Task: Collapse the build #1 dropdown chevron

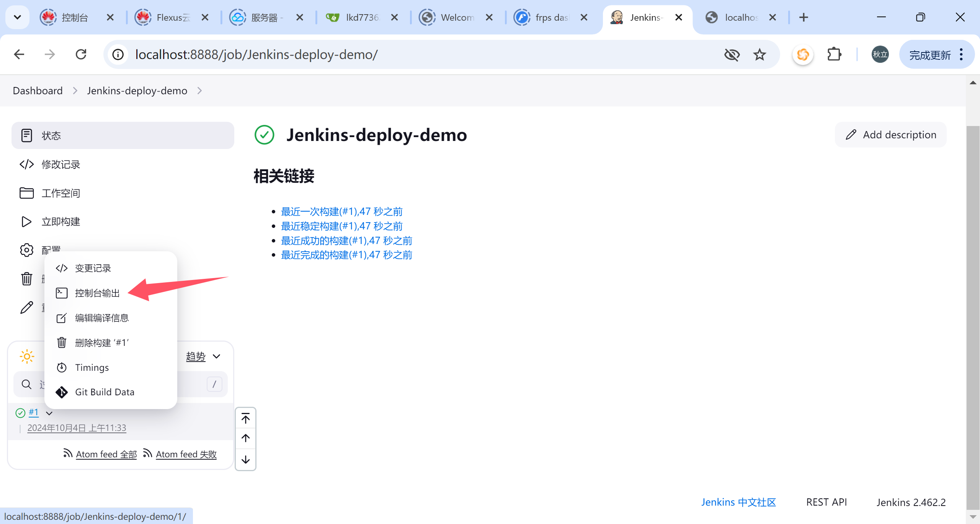Action: tap(49, 413)
